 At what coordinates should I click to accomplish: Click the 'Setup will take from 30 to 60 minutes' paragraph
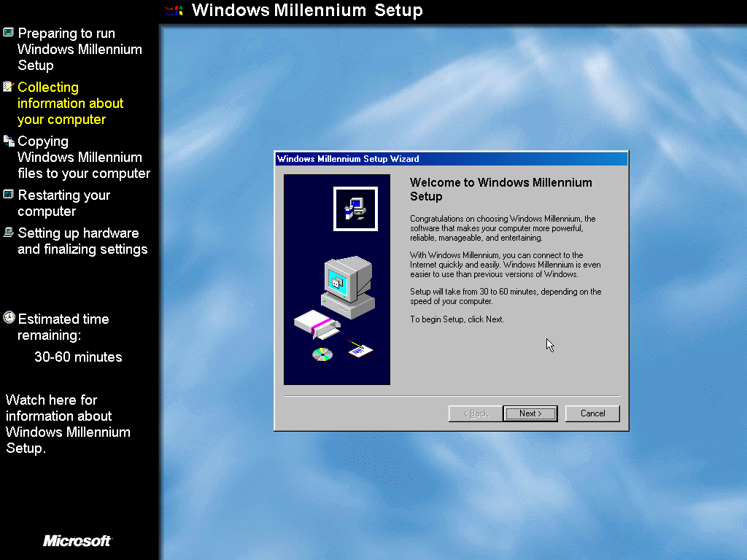pyautogui.click(x=506, y=296)
